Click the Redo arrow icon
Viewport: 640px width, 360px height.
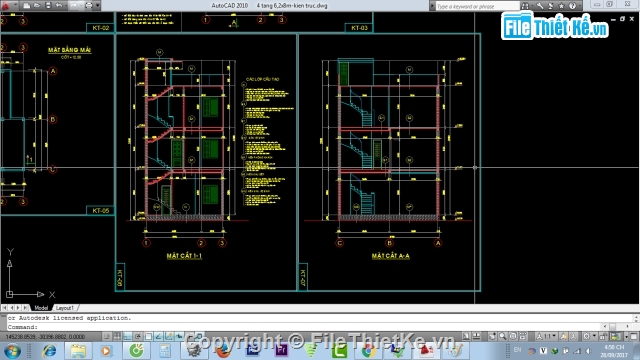(x=74, y=5)
